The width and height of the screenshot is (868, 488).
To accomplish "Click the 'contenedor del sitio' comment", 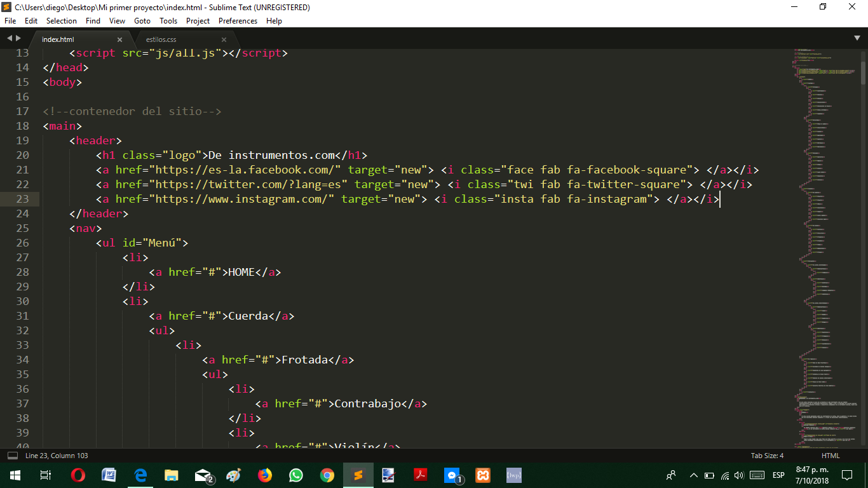I will pos(132,111).
